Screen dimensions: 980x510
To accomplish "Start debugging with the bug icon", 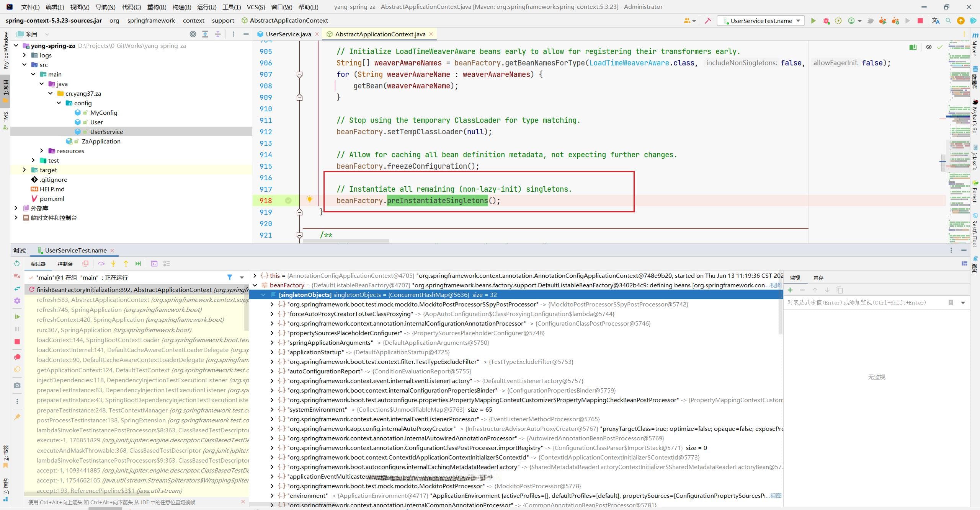I will tap(826, 21).
